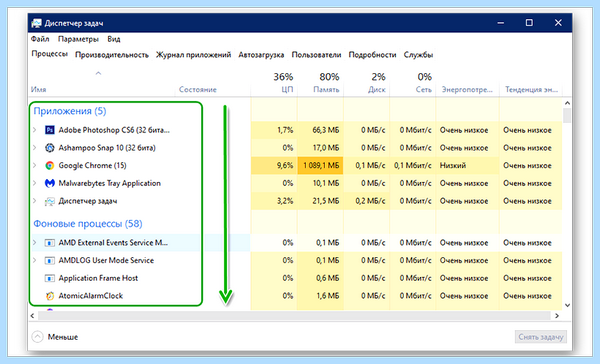Click the Application Frame Host icon
The image size is (600, 364).
tap(50, 278)
